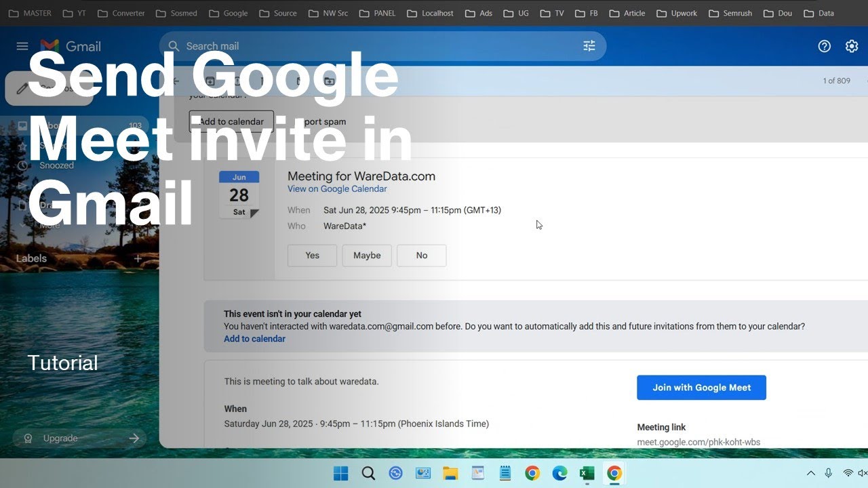This screenshot has width=868, height=488.
Task: Open the Sosmed bookmark folder
Action: 176,13
